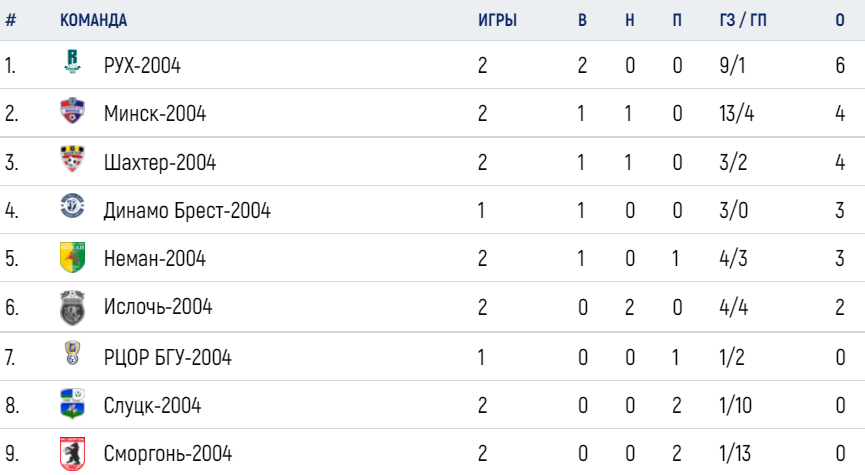
Task: Click the ГЗ / ГП column header
Action: coord(743,20)
